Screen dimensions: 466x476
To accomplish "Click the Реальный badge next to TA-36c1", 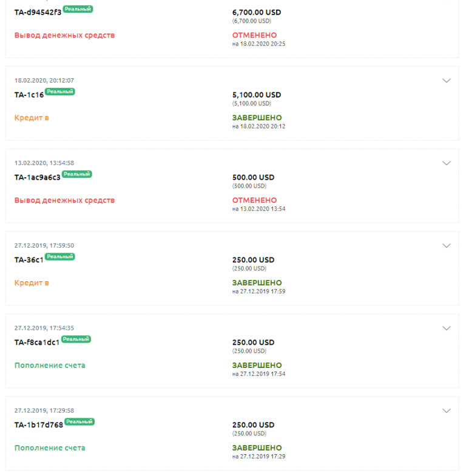I will [x=60, y=257].
